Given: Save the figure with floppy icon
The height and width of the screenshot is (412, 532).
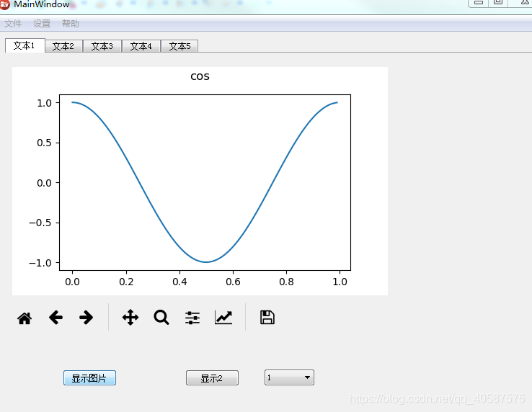Looking at the screenshot, I should [x=267, y=318].
